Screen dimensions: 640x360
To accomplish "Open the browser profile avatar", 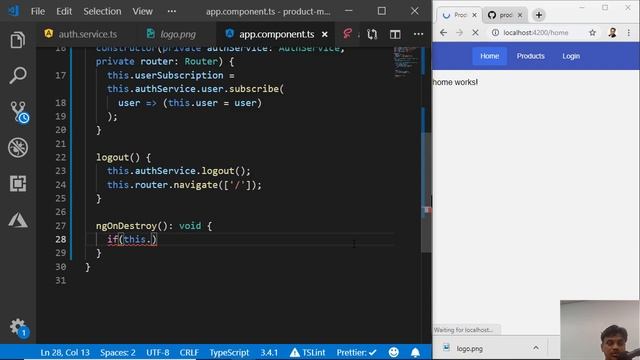I will 612,33.
